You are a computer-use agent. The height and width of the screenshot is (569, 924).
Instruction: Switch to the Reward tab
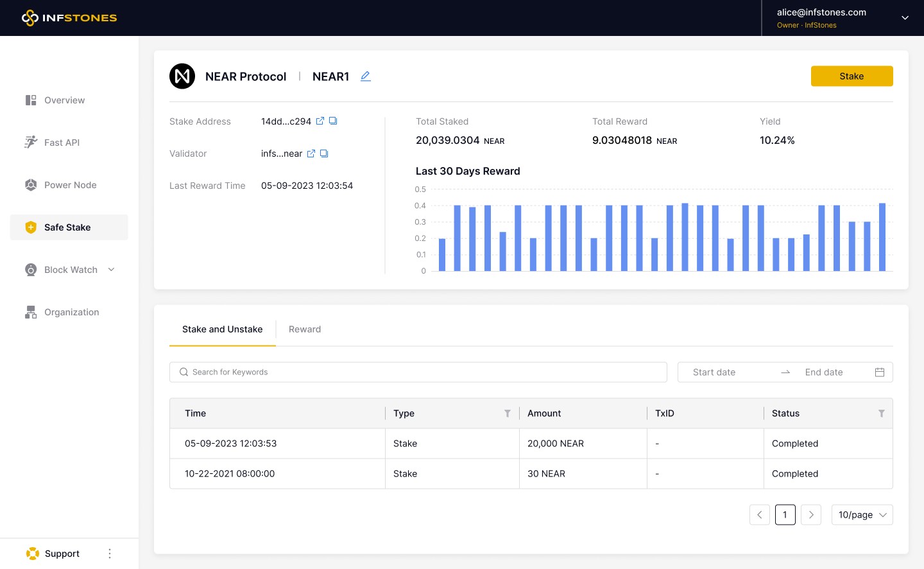coord(305,329)
